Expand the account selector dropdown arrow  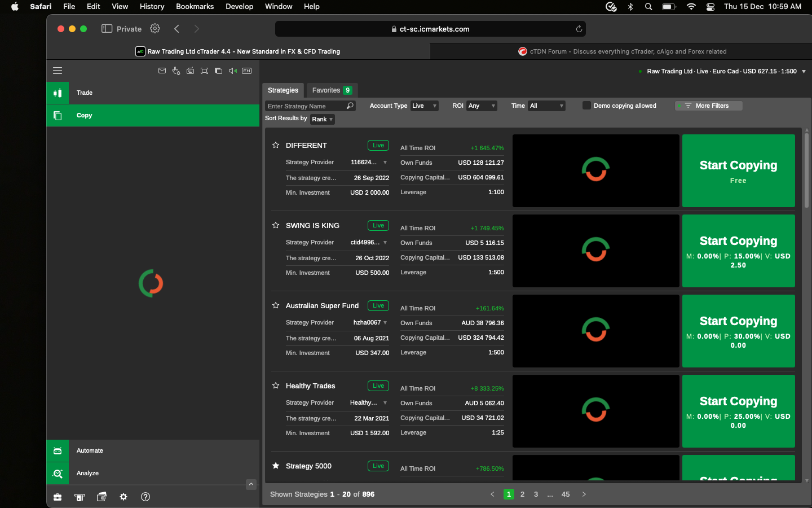click(x=804, y=71)
